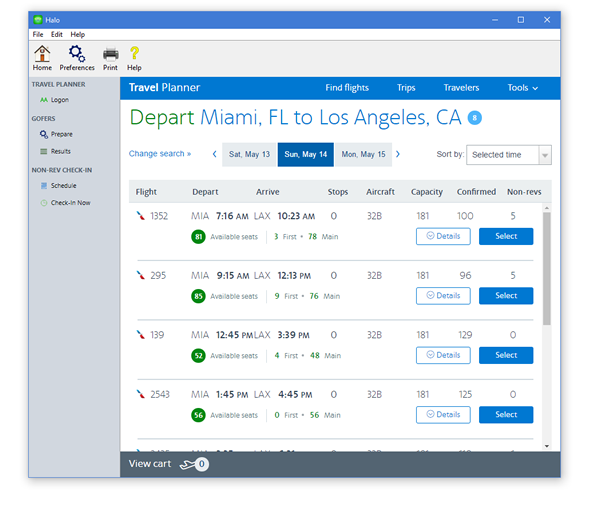
Task: Expand Details for flight 295
Action: coord(443,296)
